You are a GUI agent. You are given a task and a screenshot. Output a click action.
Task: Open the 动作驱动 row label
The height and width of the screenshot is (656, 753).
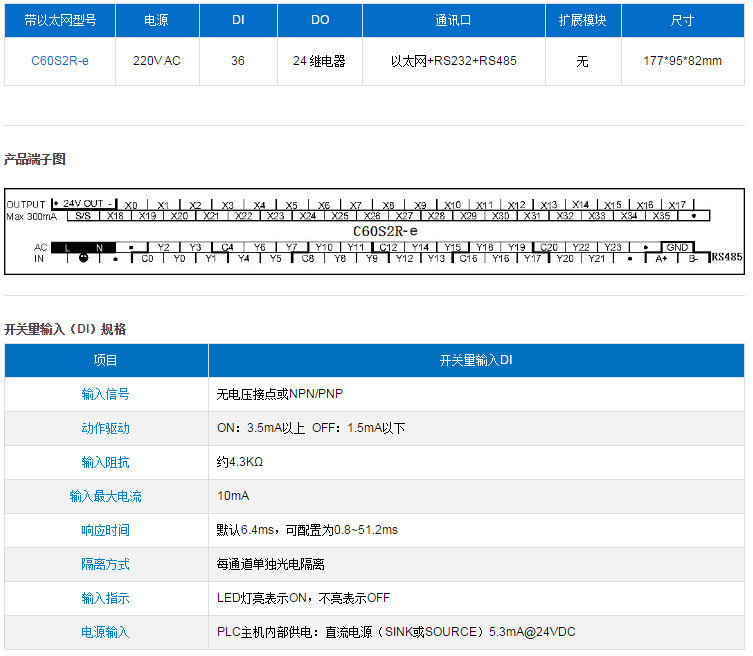pos(106,428)
